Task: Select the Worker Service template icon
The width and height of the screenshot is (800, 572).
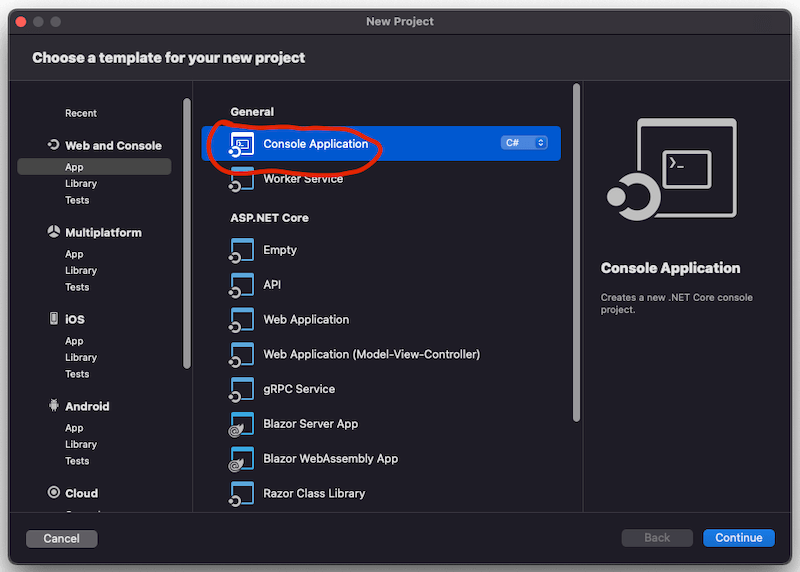Action: (x=241, y=181)
